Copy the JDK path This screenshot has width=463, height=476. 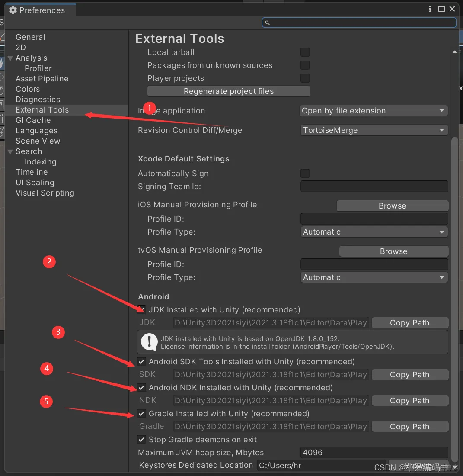coord(410,323)
